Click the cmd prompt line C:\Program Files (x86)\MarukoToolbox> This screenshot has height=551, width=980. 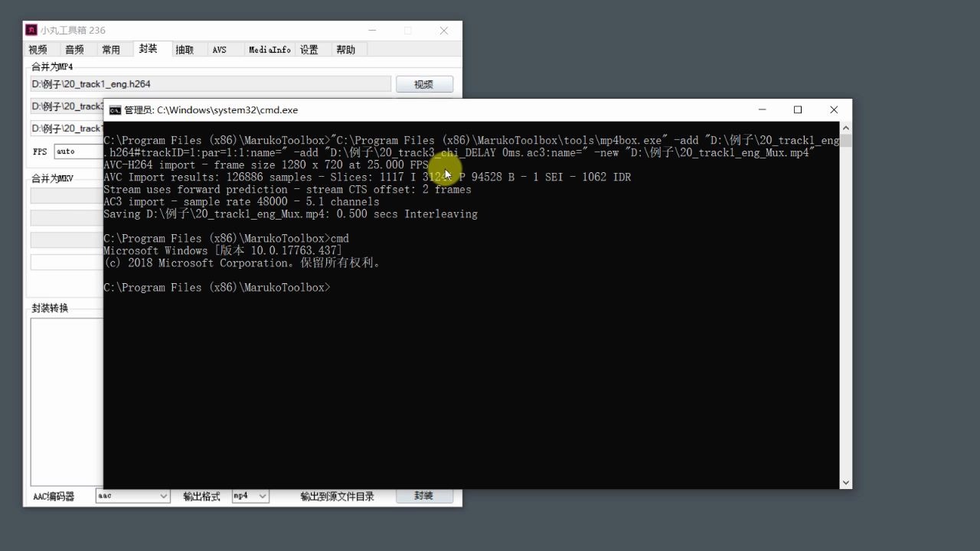(217, 288)
